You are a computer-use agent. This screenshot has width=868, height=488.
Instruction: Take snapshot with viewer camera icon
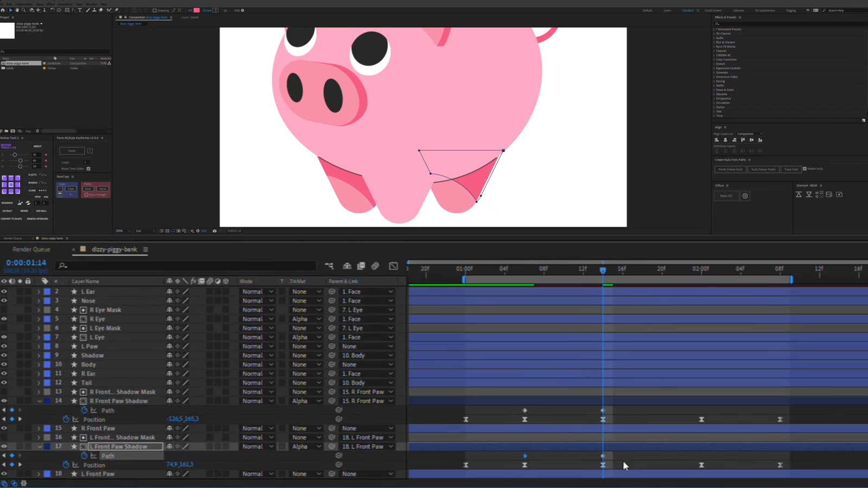[x=214, y=231]
